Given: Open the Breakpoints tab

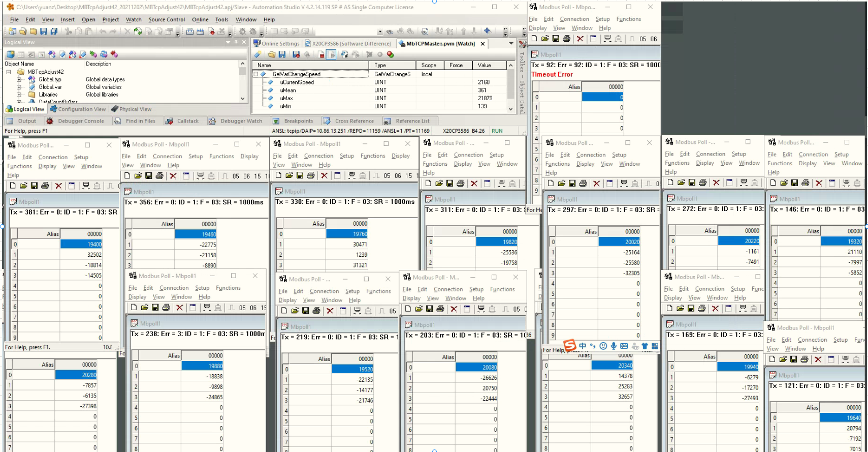Looking at the screenshot, I should point(293,121).
